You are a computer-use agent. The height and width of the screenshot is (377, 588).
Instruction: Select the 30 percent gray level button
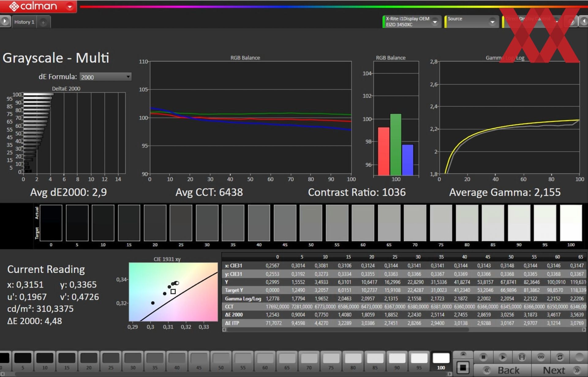(133, 361)
